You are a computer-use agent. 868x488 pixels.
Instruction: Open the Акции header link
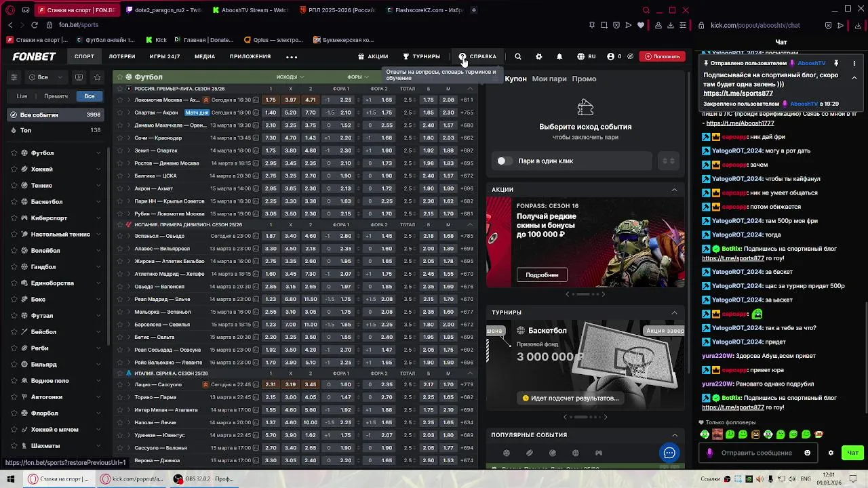click(x=373, y=56)
